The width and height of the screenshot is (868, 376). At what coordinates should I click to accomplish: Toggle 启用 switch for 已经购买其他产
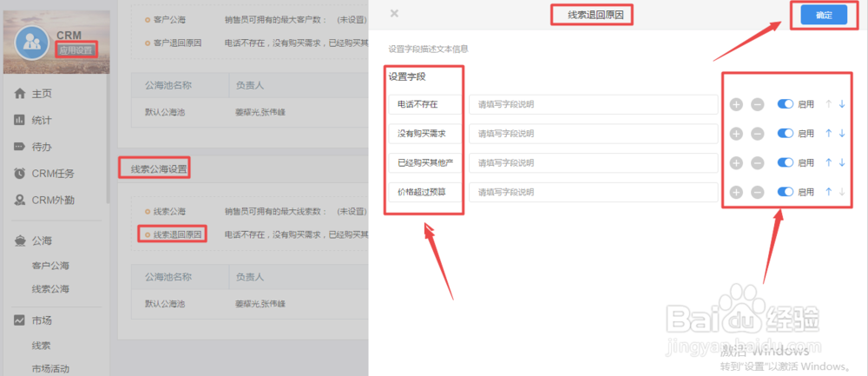pos(786,162)
